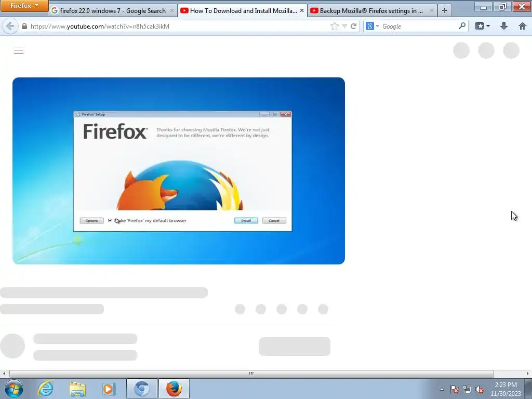Launch Internet Explorer from taskbar

coord(46,389)
